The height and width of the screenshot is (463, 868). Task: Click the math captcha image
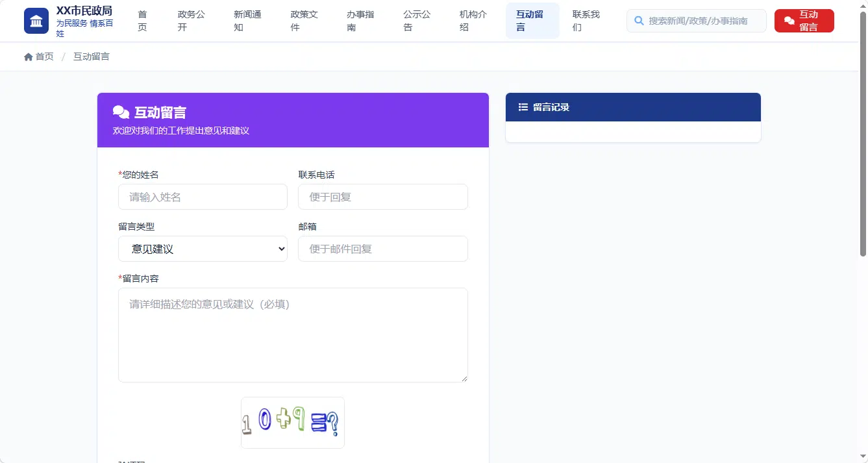(293, 423)
